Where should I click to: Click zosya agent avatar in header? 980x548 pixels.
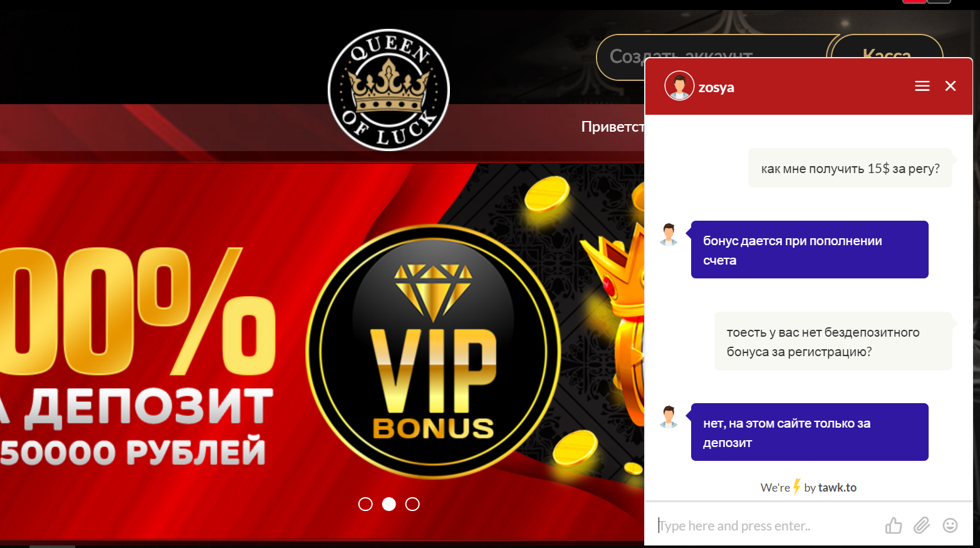(679, 86)
